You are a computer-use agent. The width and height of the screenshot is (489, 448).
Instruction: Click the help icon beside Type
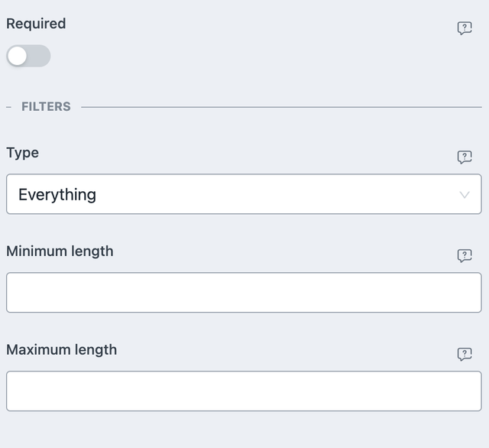click(x=465, y=157)
